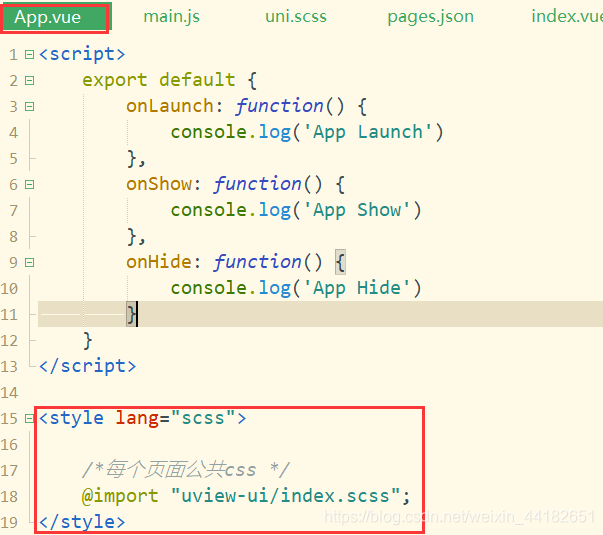Click line number 4 in gutter
603x535 pixels.
click(x=13, y=133)
